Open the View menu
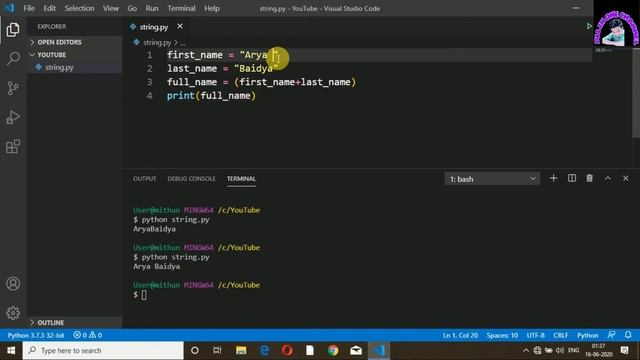Image resolution: width=640 pixels, height=360 pixels. pyautogui.click(x=111, y=8)
